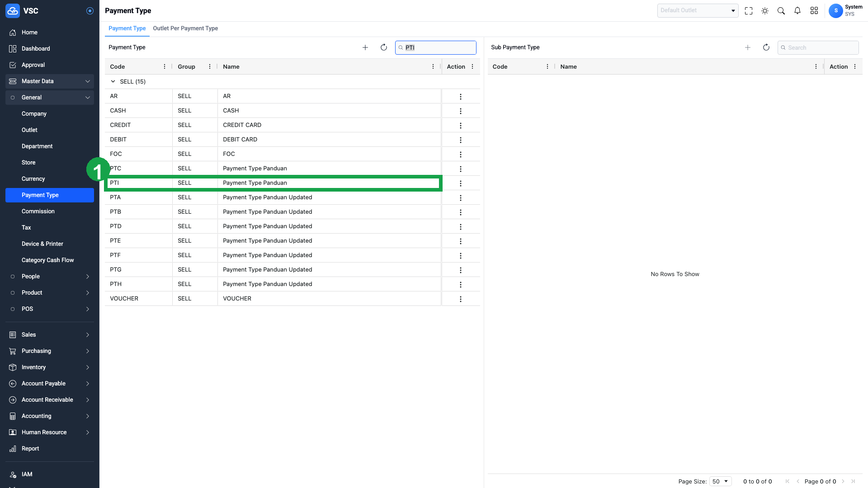The width and height of the screenshot is (868, 488).
Task: Select the PTH code cell
Action: pyautogui.click(x=138, y=284)
